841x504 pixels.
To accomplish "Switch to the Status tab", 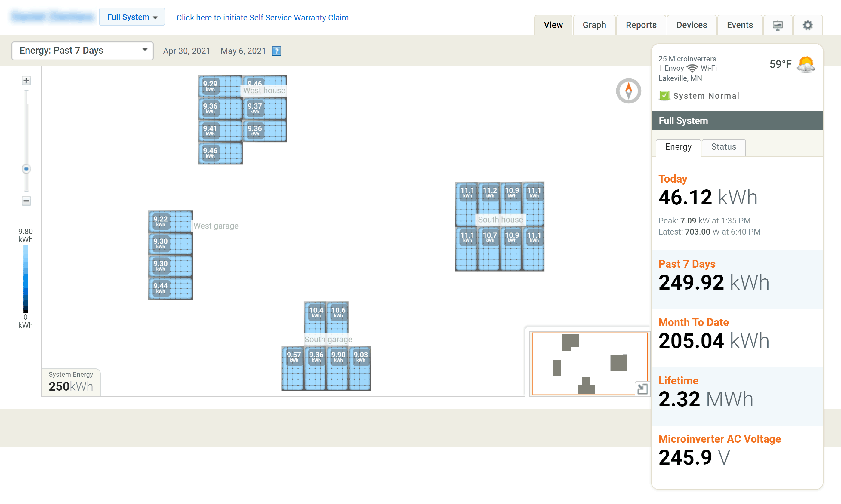I will pyautogui.click(x=723, y=147).
